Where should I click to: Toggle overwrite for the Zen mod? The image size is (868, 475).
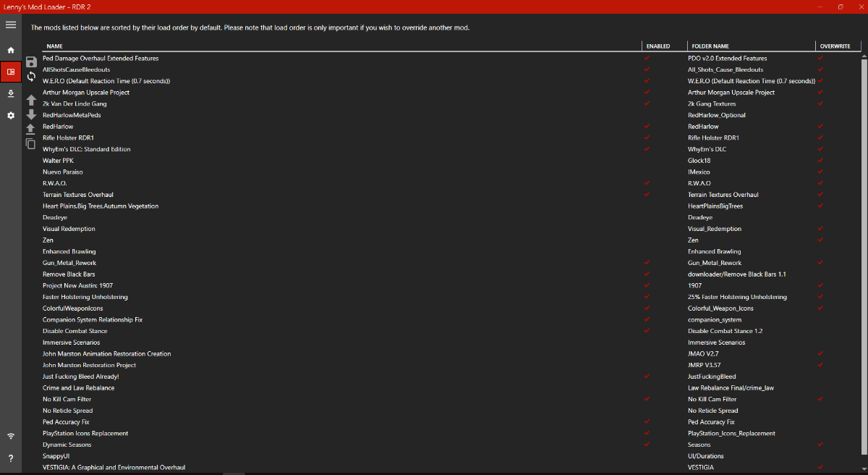point(820,240)
